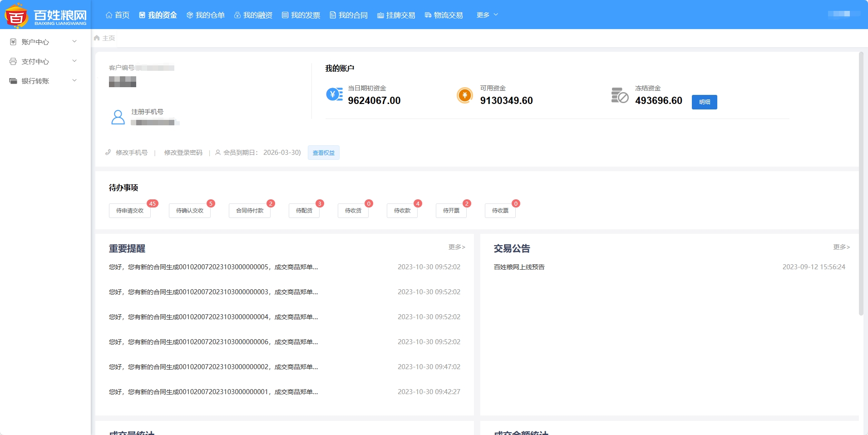Click the 当日期初资金 yen icon
The height and width of the screenshot is (435, 868).
tap(335, 94)
